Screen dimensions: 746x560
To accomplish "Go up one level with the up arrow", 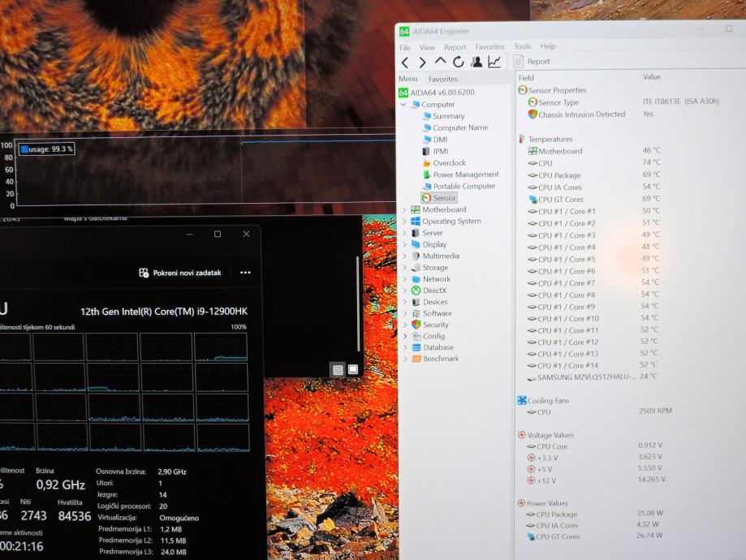I will pos(440,62).
